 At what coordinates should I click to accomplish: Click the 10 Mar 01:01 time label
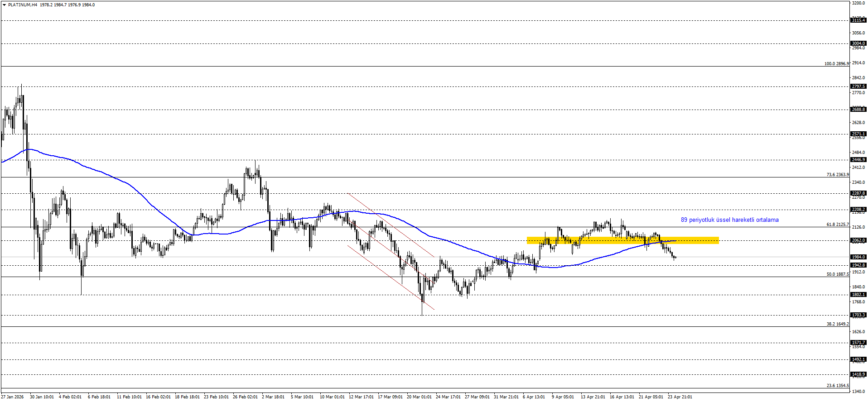point(332,397)
